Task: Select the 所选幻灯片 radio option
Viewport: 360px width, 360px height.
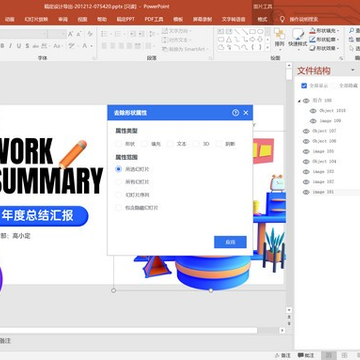Action: [118, 169]
